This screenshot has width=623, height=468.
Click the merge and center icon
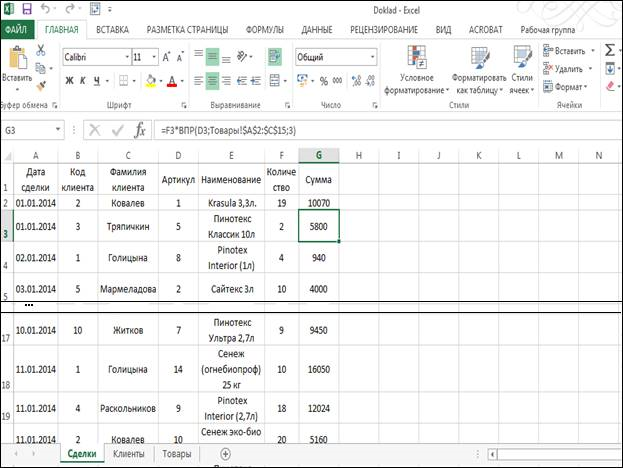(x=275, y=81)
